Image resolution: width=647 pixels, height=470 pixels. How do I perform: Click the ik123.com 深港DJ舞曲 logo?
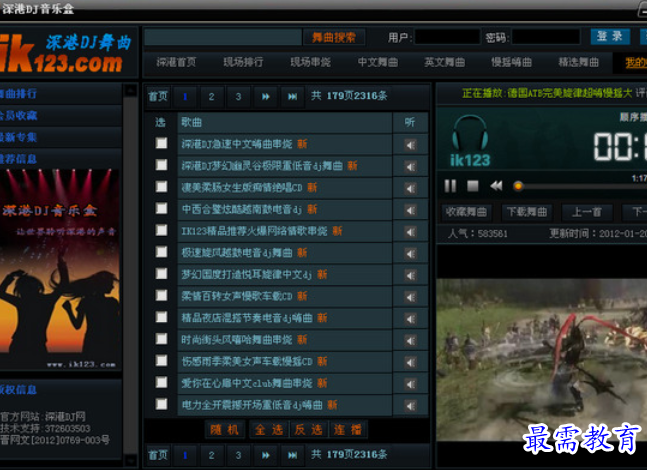[x=66, y=54]
